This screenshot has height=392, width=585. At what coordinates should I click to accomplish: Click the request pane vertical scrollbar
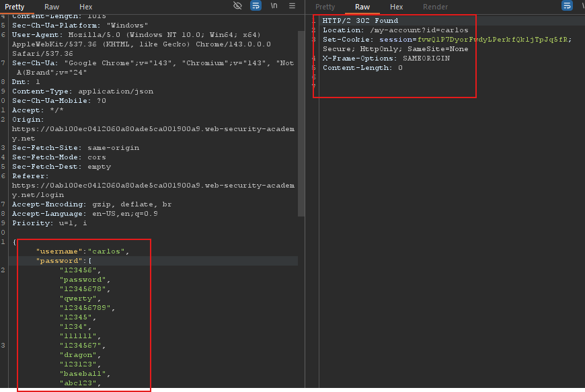click(301, 123)
